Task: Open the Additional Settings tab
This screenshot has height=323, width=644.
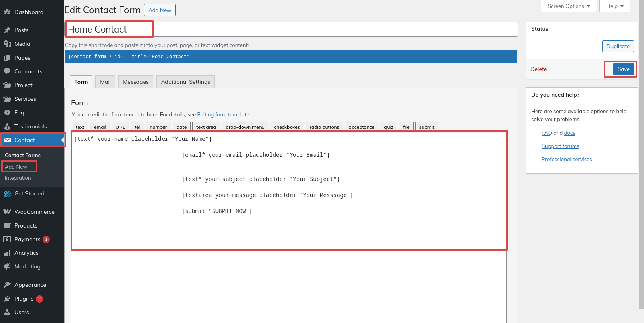Action: pyautogui.click(x=185, y=82)
